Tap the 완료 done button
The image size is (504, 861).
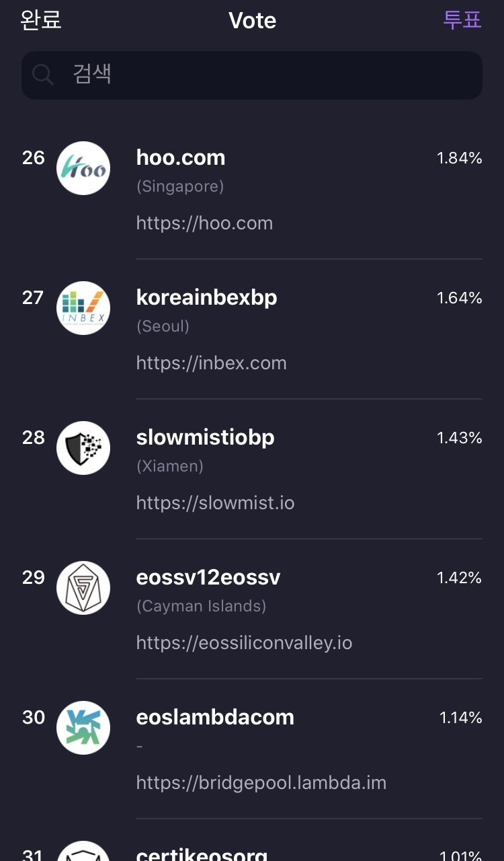(x=41, y=20)
